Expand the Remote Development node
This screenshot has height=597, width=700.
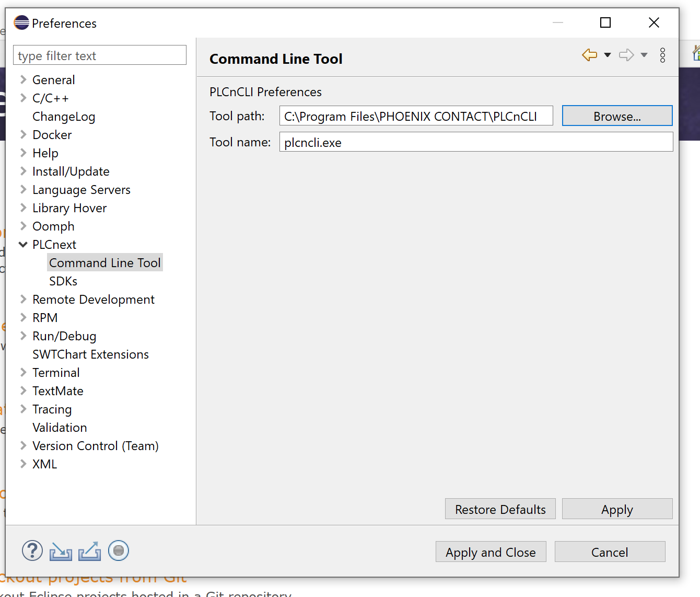[x=23, y=299]
